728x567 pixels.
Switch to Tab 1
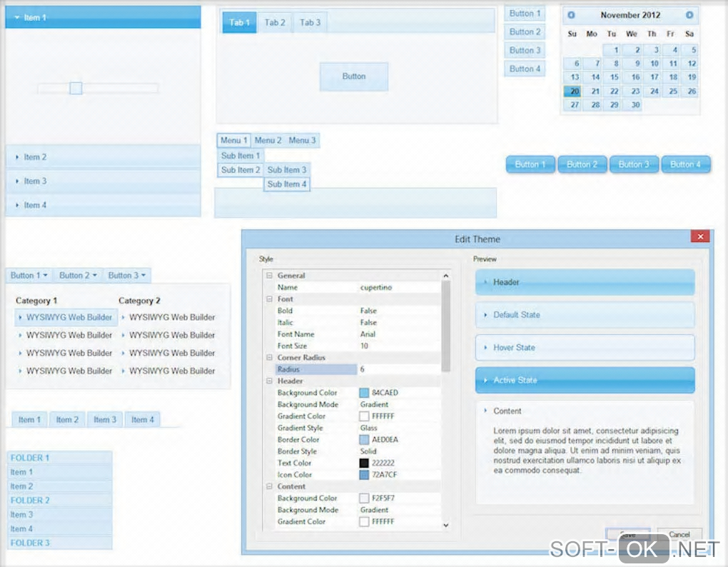point(240,22)
